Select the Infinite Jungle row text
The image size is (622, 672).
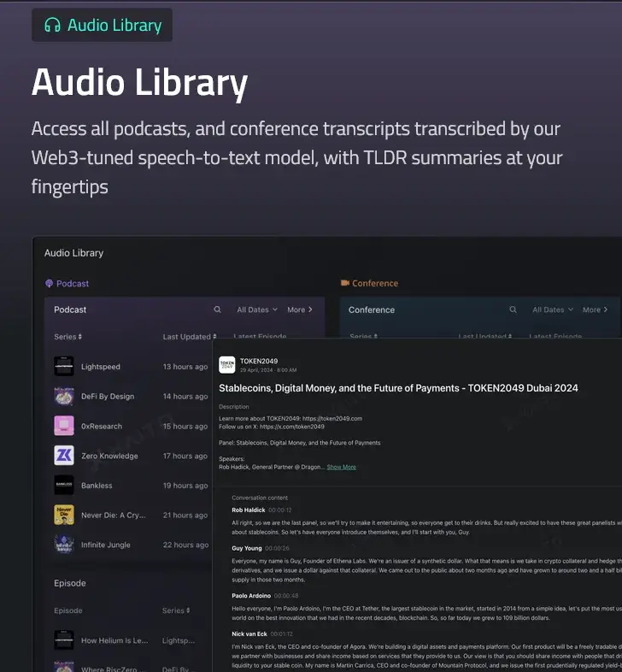click(x=106, y=545)
